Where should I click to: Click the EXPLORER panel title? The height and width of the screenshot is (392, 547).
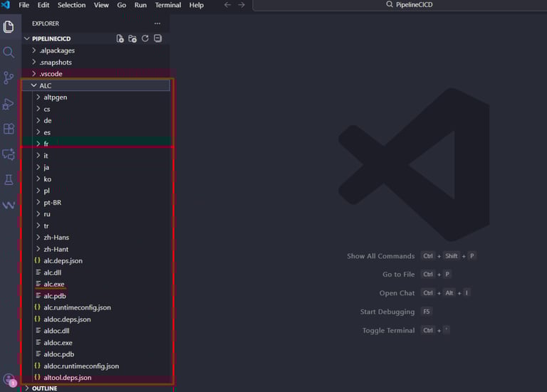(46, 23)
